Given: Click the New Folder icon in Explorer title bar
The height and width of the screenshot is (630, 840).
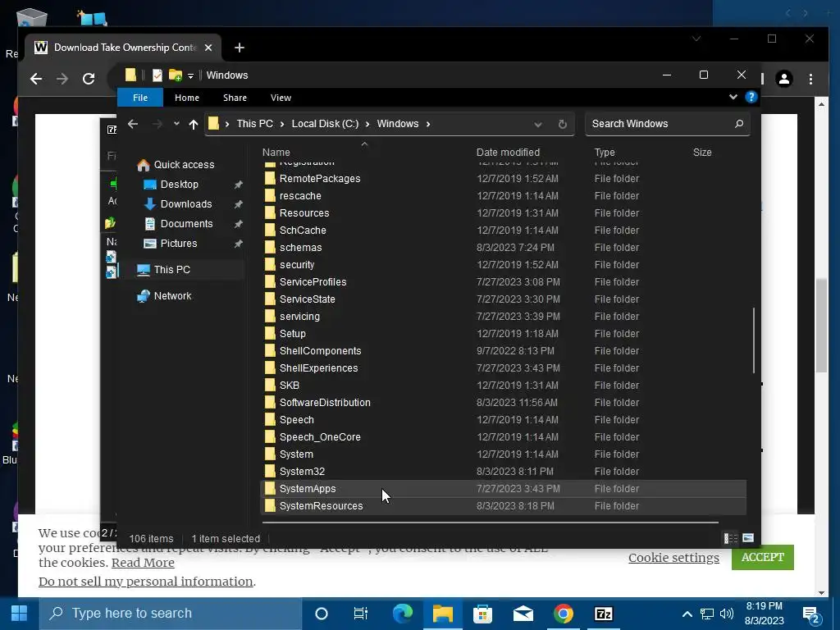Looking at the screenshot, I should coord(176,75).
